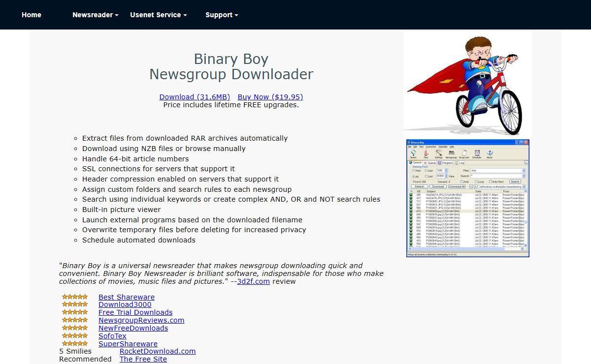The image size is (591, 364).
Task: Click 'Search using individual keywords' bullet text
Action: coord(231,199)
